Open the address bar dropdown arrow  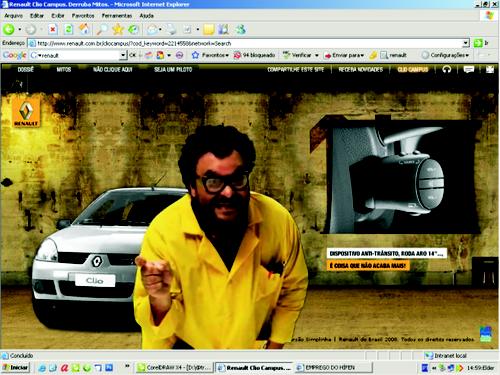click(466, 43)
